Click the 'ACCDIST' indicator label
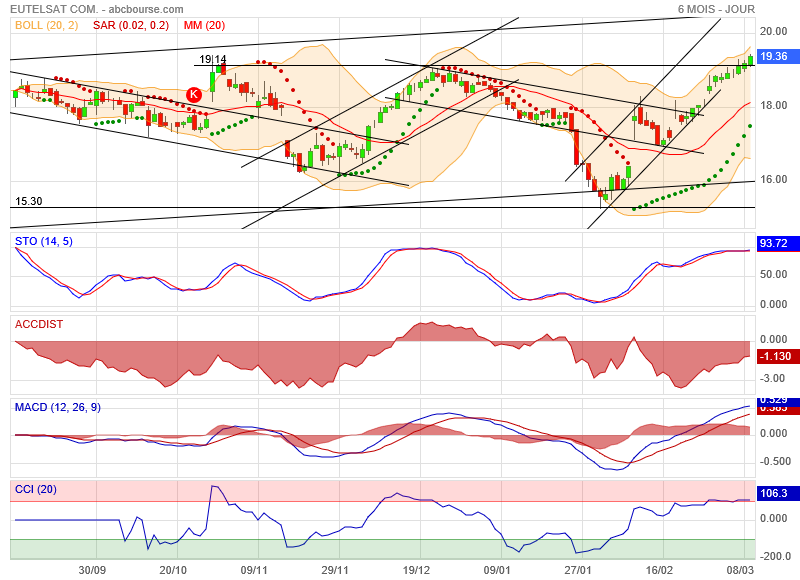The height and width of the screenshot is (580, 800). pos(39,324)
